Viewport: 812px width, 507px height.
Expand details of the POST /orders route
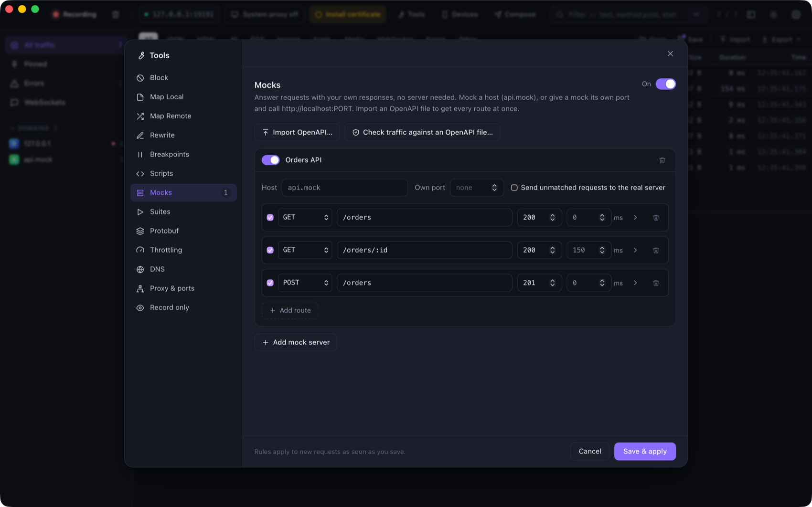pyautogui.click(x=635, y=283)
